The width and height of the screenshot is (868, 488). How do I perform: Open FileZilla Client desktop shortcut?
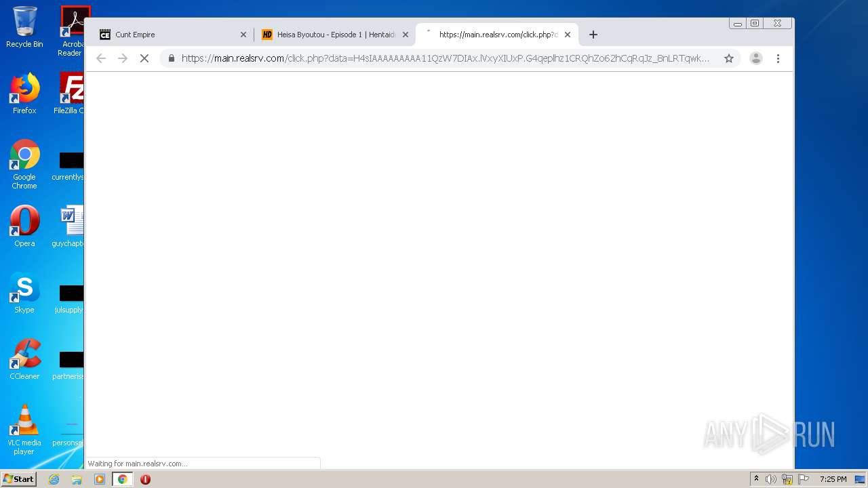[x=70, y=94]
